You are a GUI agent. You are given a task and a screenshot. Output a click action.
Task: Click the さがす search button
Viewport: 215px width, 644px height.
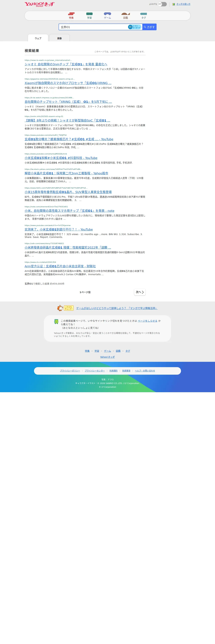149,27
